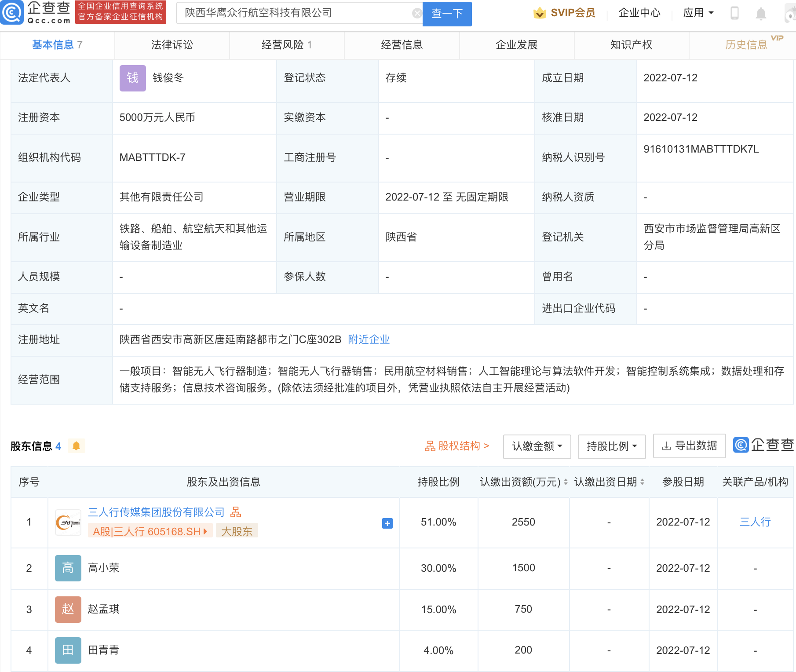Subscribe with the bell icon next to 股东信息
This screenshot has width=796, height=672.
77,446
